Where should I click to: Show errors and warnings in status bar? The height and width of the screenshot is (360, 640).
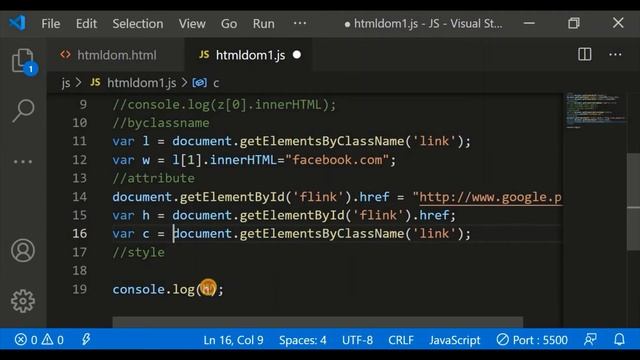[x=39, y=340]
